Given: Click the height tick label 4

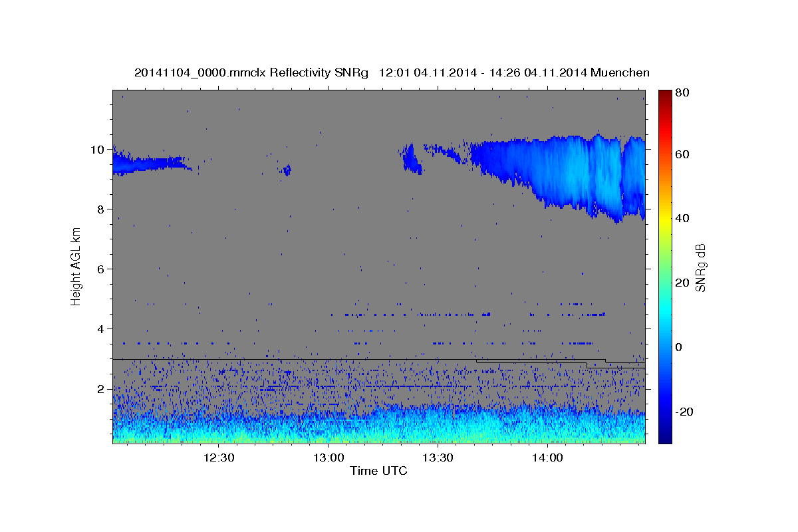Looking at the screenshot, I should click(101, 329).
